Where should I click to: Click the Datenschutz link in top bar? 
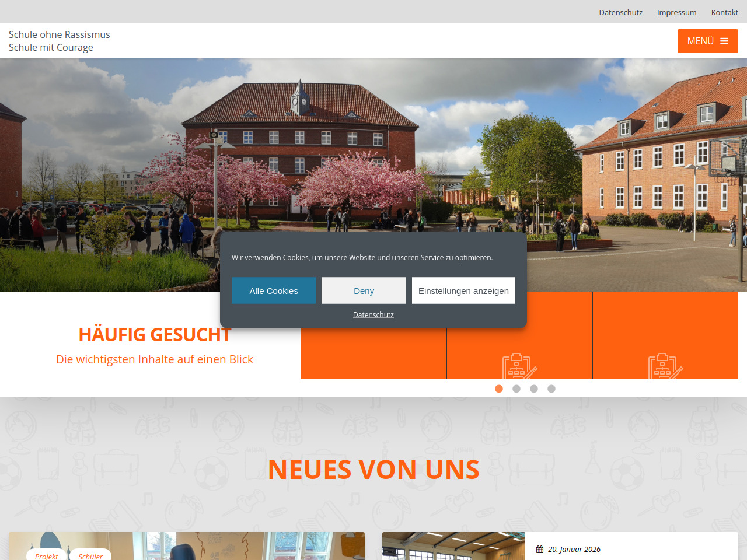tap(620, 12)
